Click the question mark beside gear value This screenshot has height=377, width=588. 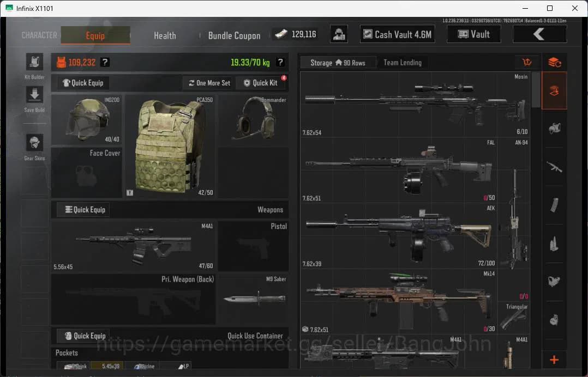point(105,62)
